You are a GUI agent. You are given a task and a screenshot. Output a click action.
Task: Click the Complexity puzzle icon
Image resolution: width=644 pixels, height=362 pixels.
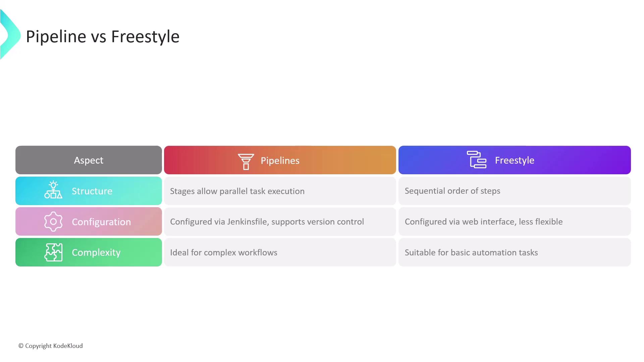point(53,252)
